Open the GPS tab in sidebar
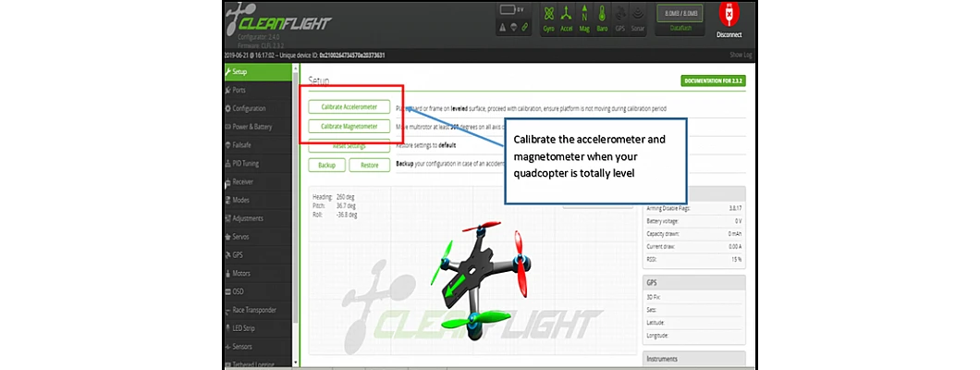This screenshot has width=980, height=370. (x=258, y=255)
